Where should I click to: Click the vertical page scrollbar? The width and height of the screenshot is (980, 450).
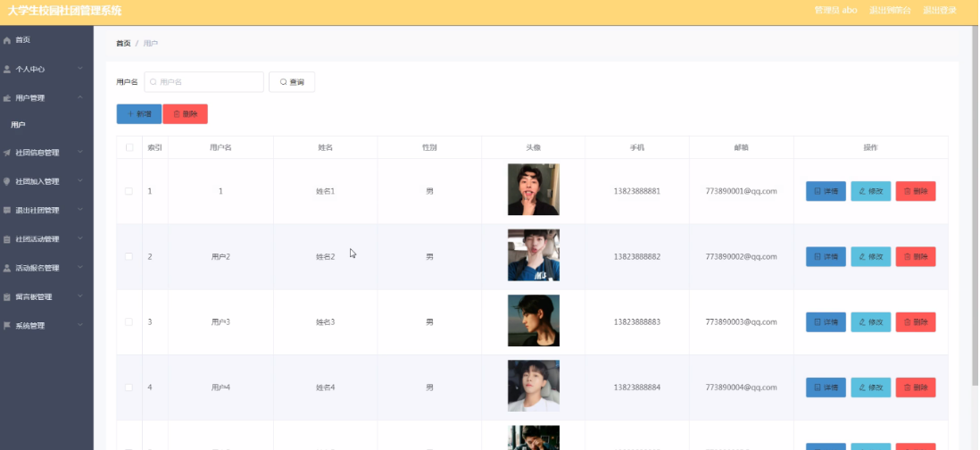(976, 206)
